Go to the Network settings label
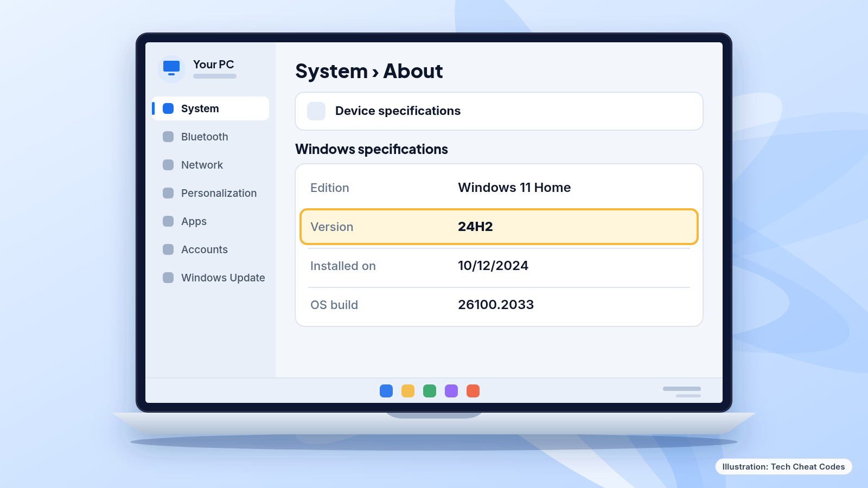This screenshot has width=868, height=488. (x=202, y=165)
